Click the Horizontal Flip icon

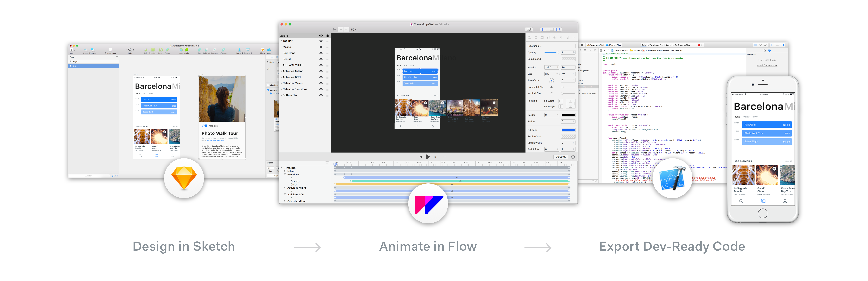551,87
